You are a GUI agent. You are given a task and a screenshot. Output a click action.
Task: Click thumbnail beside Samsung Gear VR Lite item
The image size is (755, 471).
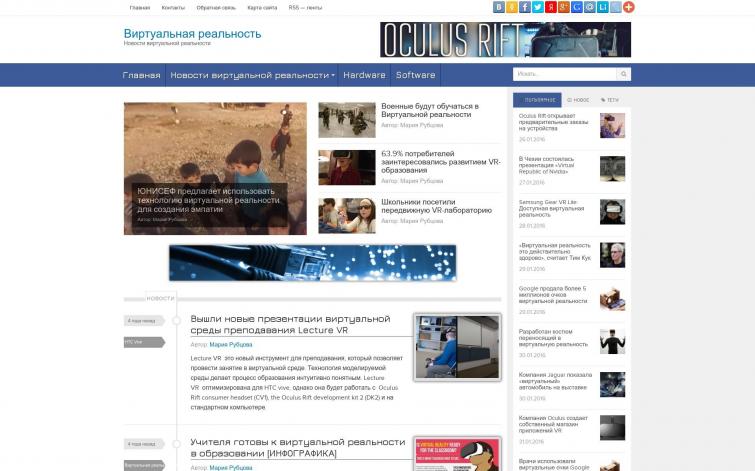click(612, 211)
